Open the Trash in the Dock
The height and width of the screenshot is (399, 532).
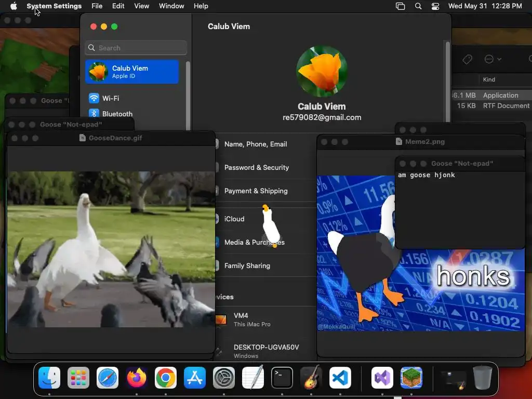click(x=483, y=378)
